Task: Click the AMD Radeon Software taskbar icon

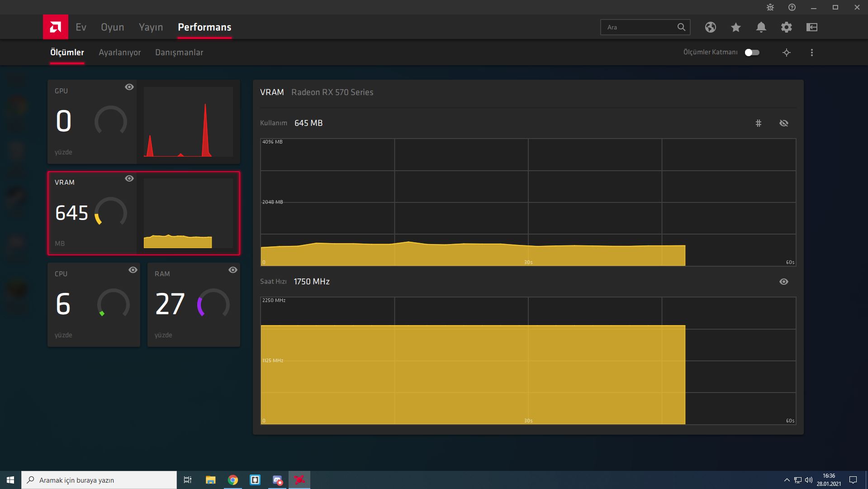Action: 299,480
